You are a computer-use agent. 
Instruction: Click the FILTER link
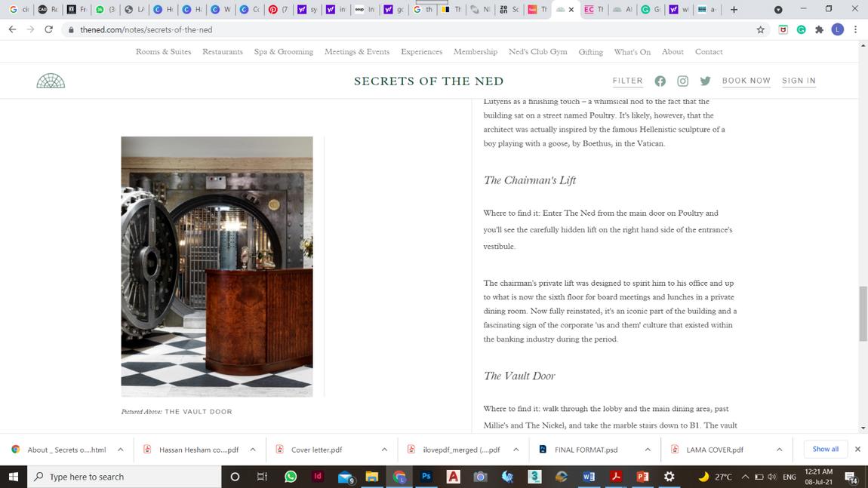[x=628, y=81]
